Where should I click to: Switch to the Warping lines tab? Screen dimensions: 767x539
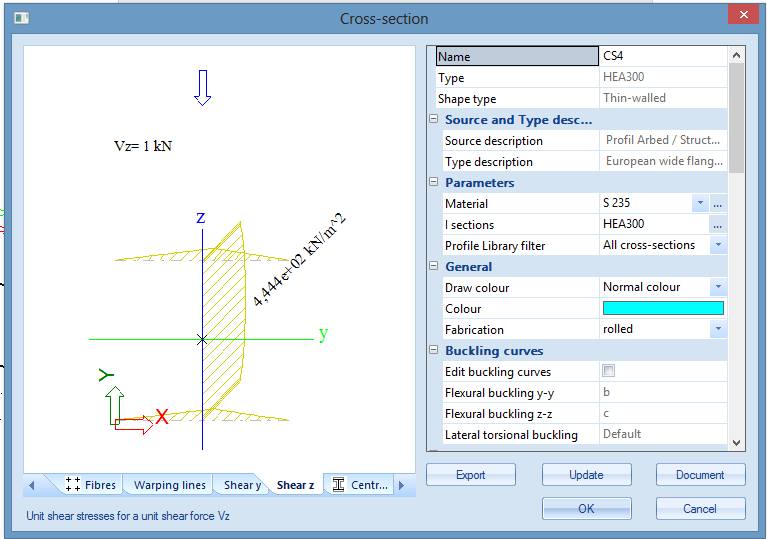click(170, 485)
